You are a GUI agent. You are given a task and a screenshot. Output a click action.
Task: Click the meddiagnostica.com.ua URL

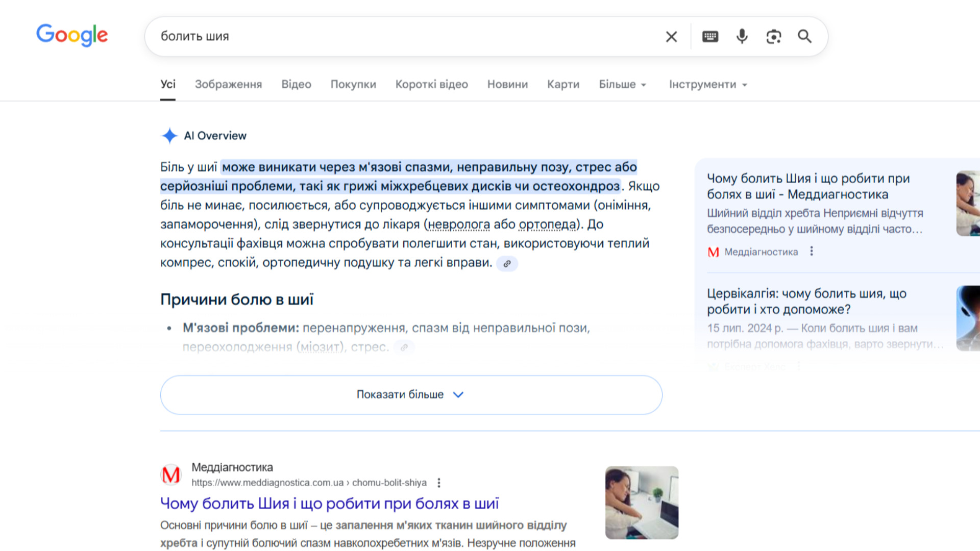pos(309,483)
